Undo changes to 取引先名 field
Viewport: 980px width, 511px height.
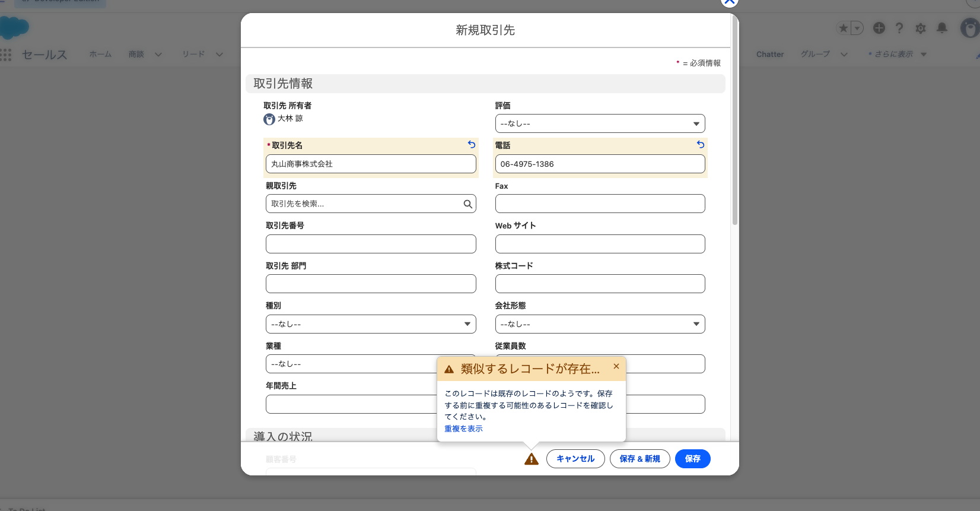(472, 144)
